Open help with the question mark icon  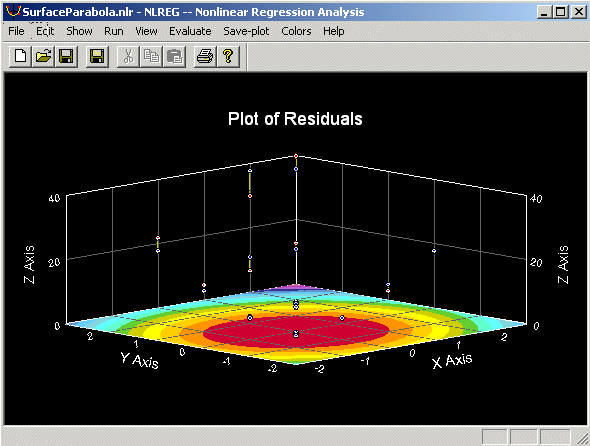228,57
